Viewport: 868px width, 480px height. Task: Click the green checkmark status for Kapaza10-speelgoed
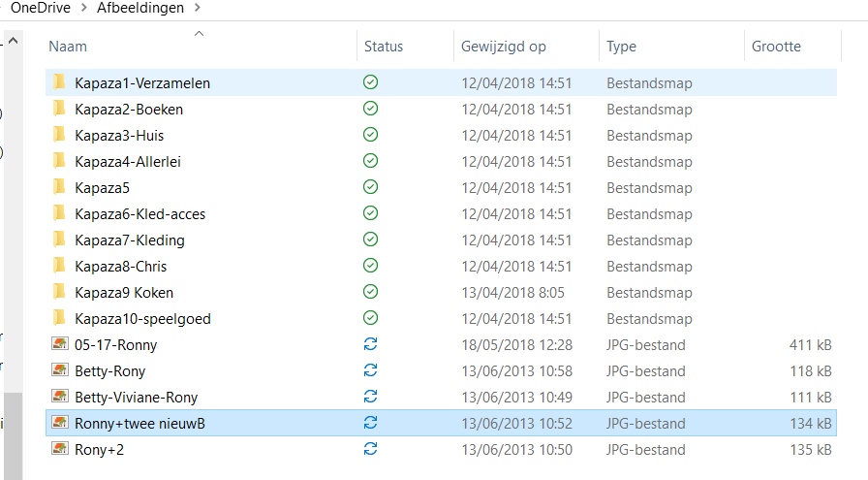(370, 318)
